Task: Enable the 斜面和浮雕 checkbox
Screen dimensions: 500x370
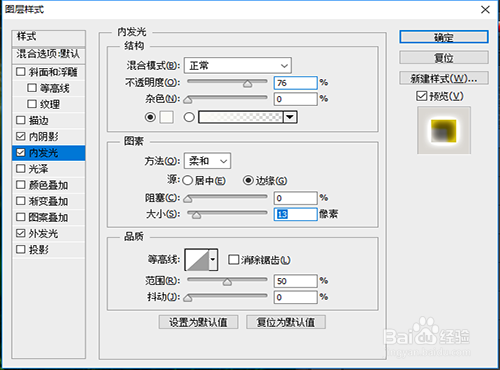Action: pos(21,72)
